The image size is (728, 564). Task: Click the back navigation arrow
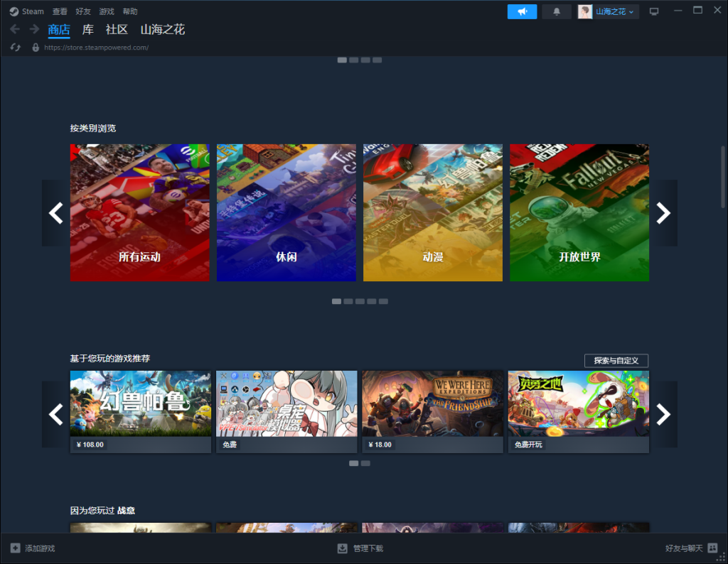coord(15,29)
